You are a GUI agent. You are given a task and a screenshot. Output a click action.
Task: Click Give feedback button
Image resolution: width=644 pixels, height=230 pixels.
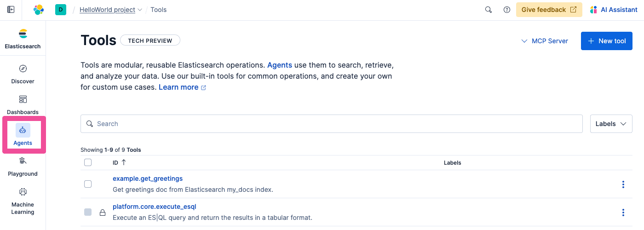pyautogui.click(x=549, y=10)
